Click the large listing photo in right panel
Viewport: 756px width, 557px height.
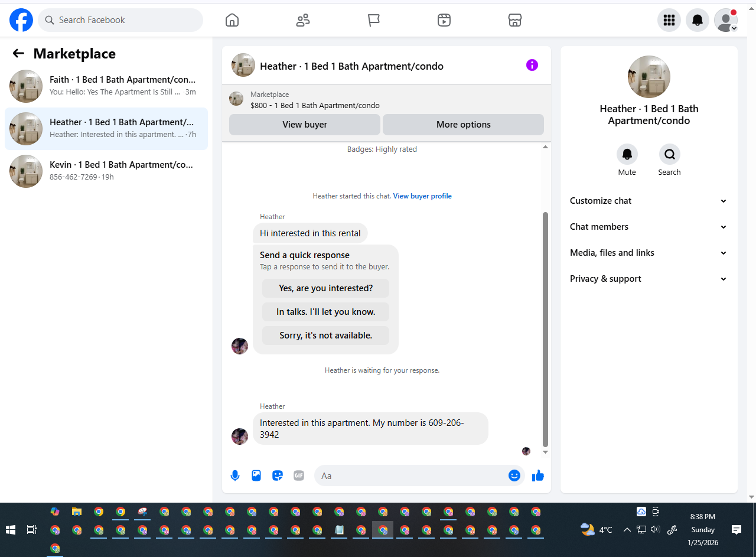tap(649, 77)
